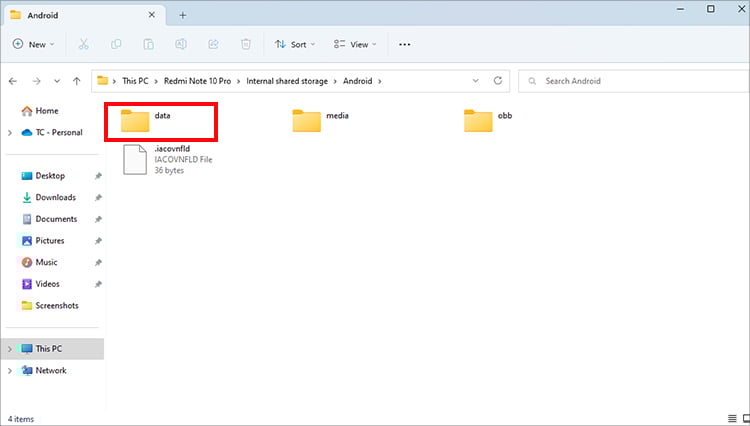Open Videos in navigation pane
The image size is (750, 426).
41,284
